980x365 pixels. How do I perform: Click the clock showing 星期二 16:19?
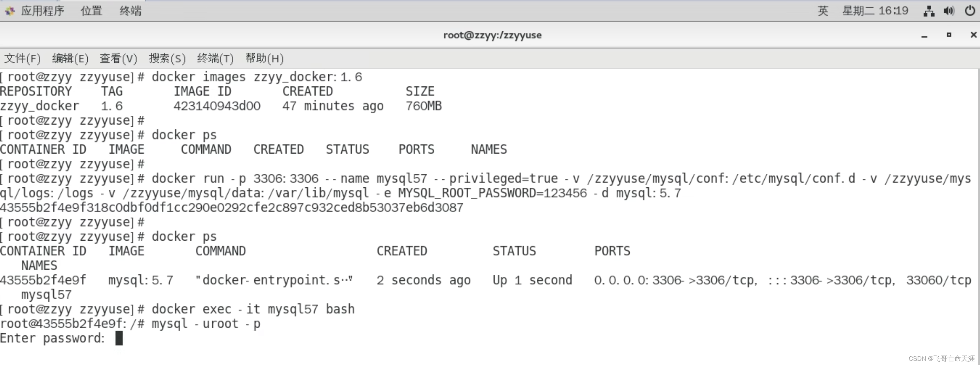pos(876,11)
